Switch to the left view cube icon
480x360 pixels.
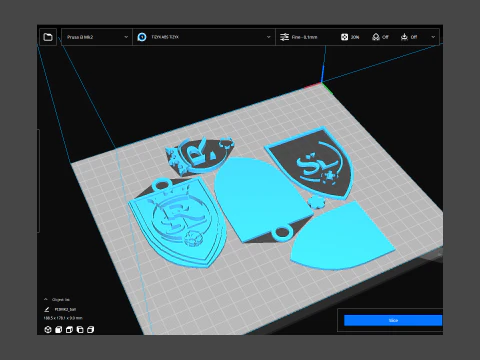pyautogui.click(x=80, y=330)
